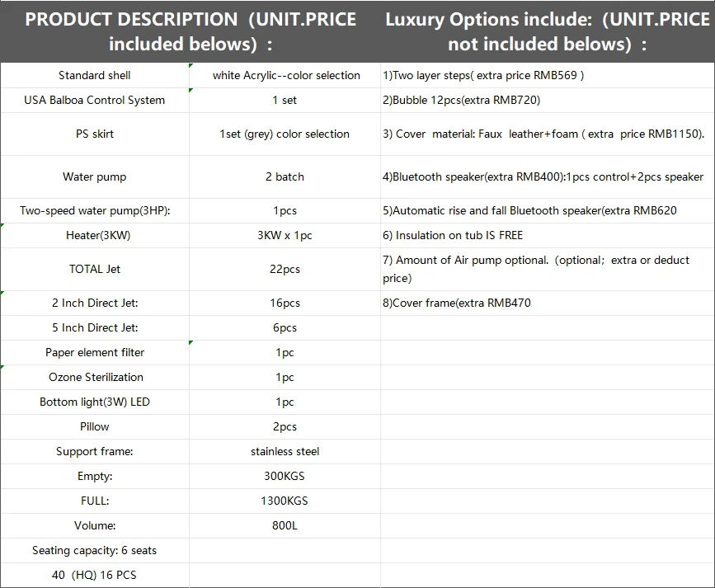
Task: Select the Bubble 12pcs extra RMB720 cell
Action: pyautogui.click(x=548, y=101)
